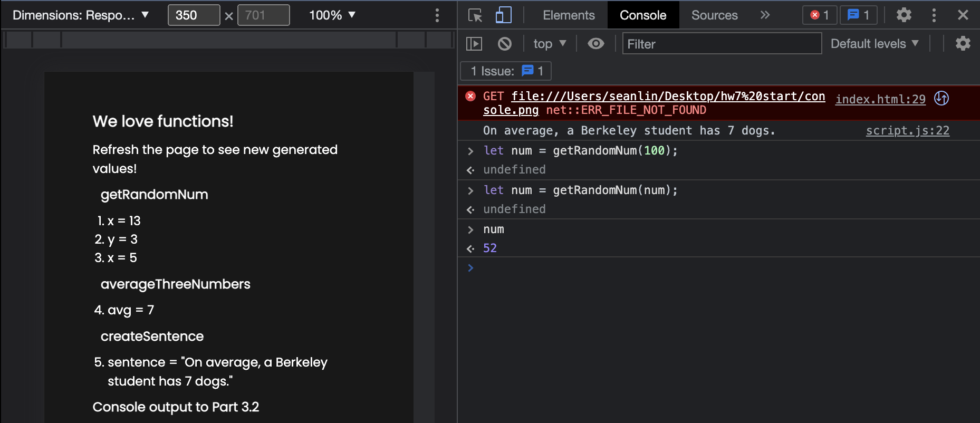The height and width of the screenshot is (423, 980).
Task: Open the console.png file URL link
Action: click(x=654, y=103)
